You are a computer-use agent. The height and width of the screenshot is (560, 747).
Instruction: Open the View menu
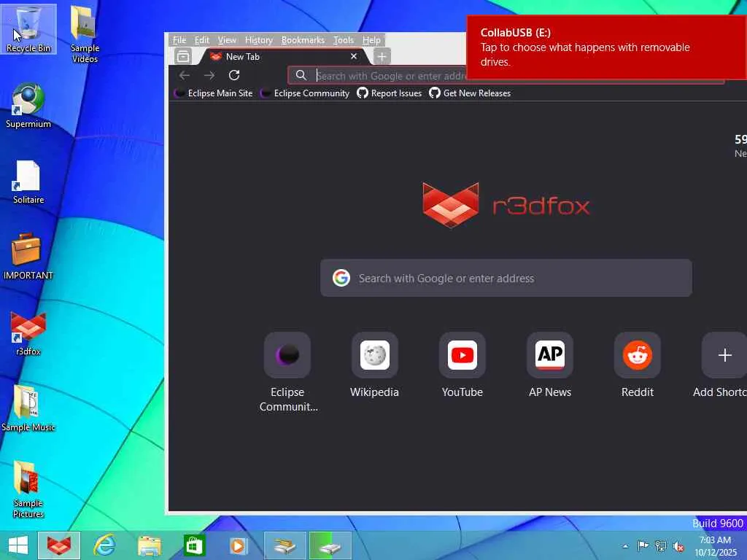pos(227,40)
